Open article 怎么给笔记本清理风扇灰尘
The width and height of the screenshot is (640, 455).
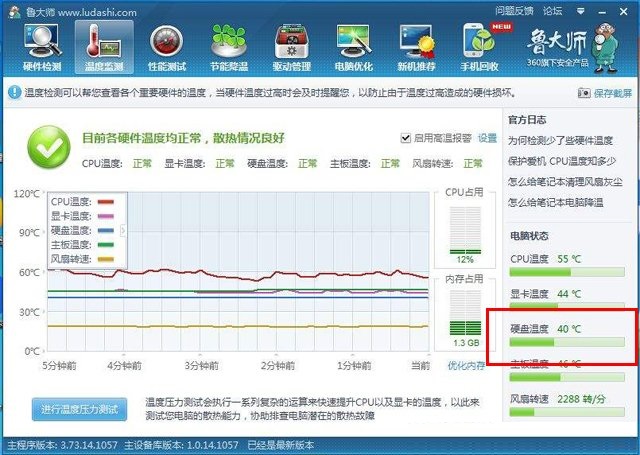click(565, 182)
